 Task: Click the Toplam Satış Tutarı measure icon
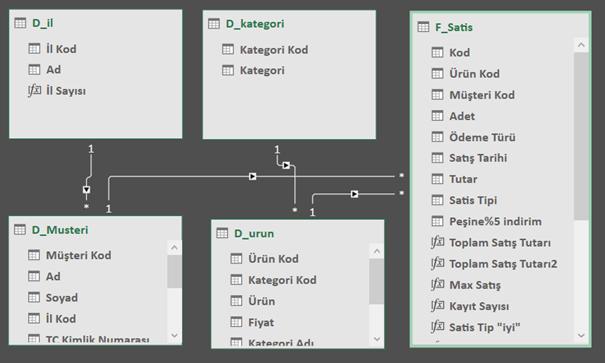438,243
